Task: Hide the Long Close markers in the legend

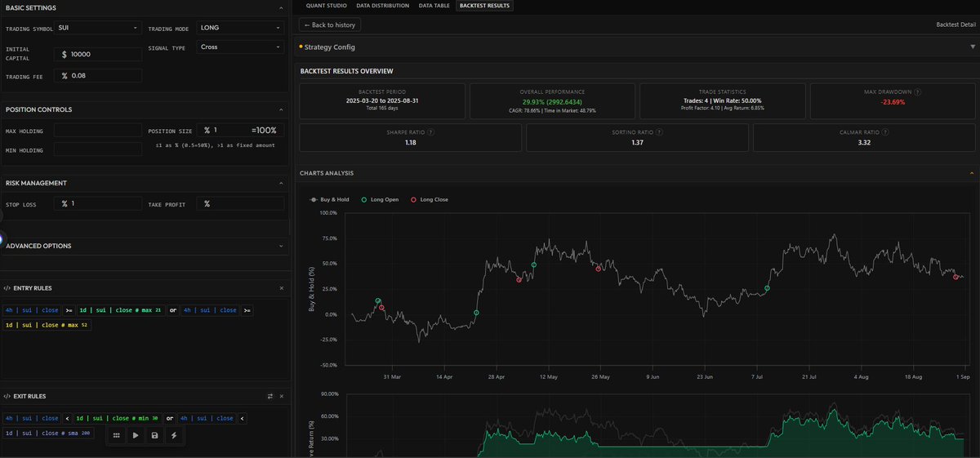Action: (430, 199)
